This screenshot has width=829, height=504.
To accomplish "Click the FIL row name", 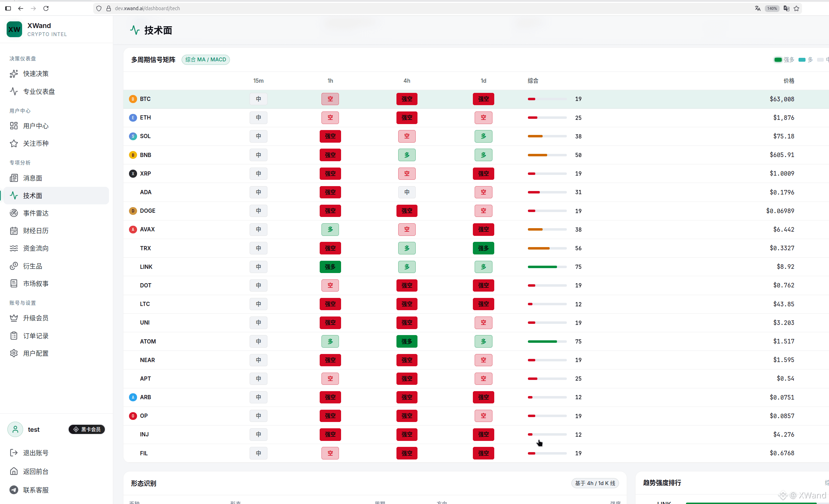I will click(144, 453).
